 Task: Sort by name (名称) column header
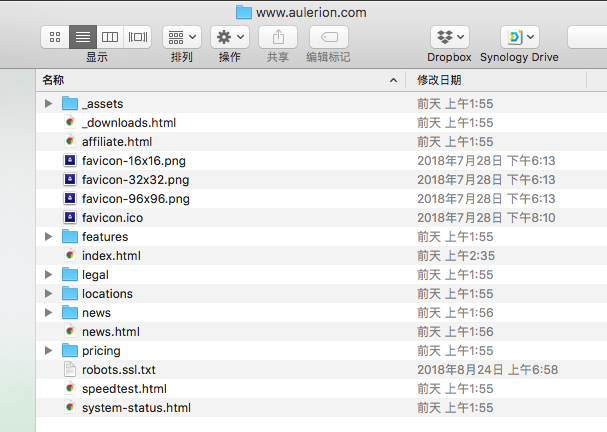221,80
